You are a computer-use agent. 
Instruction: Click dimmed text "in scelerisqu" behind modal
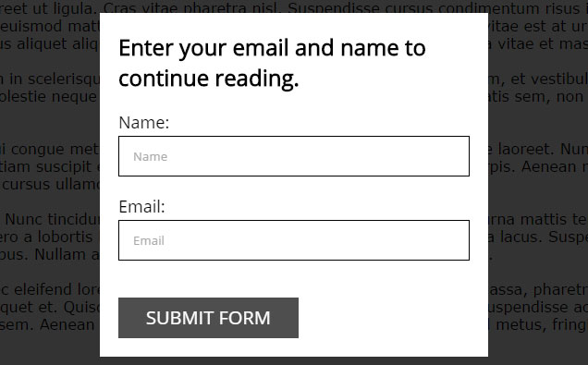55,79
